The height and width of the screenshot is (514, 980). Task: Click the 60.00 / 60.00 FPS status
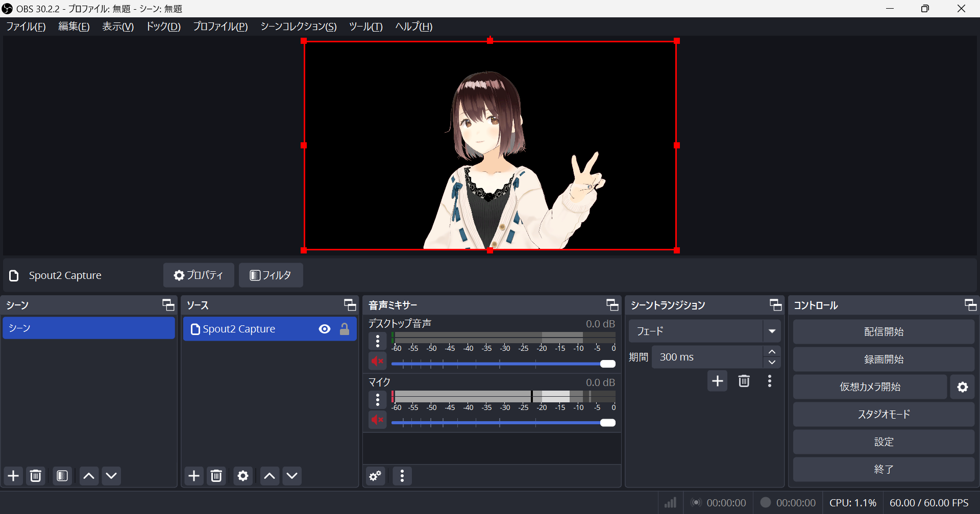[929, 503]
